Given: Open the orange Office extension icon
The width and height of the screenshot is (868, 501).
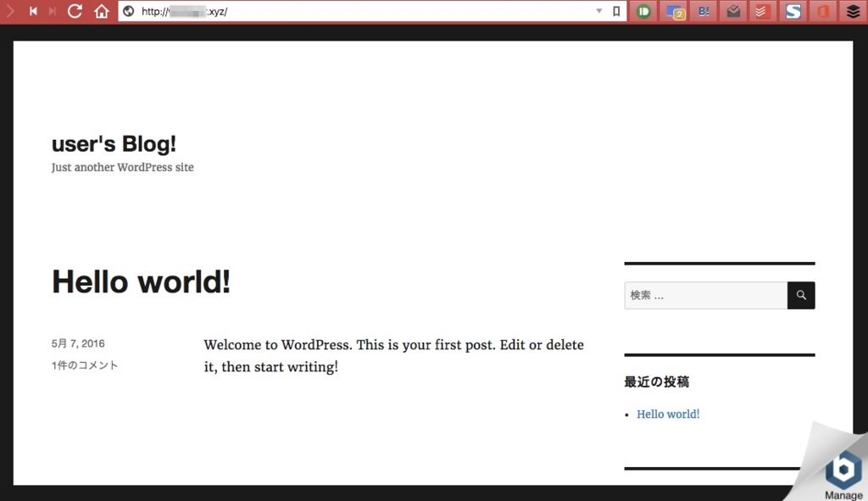Looking at the screenshot, I should coord(823,11).
